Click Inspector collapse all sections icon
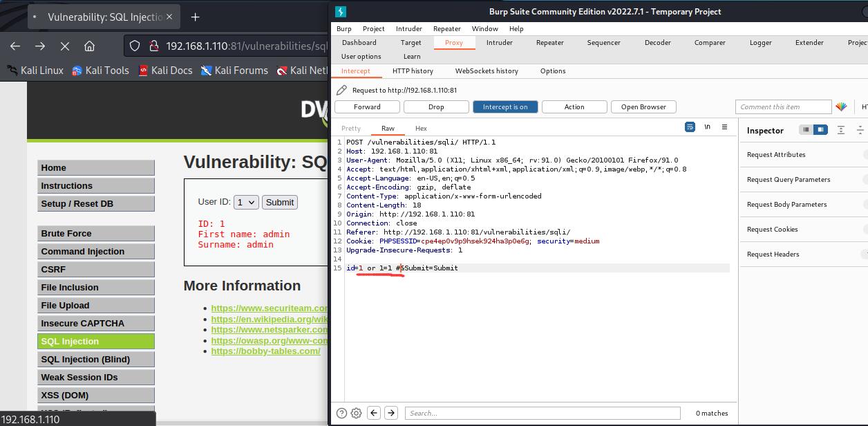 coord(860,130)
